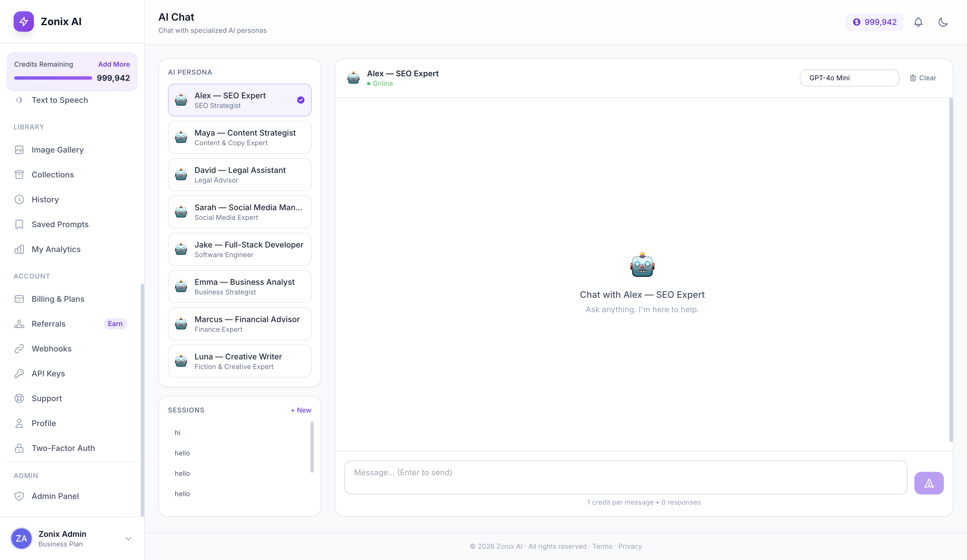Click the Two-Factor Auth lock icon
Image resolution: width=967 pixels, height=560 pixels.
tap(19, 448)
